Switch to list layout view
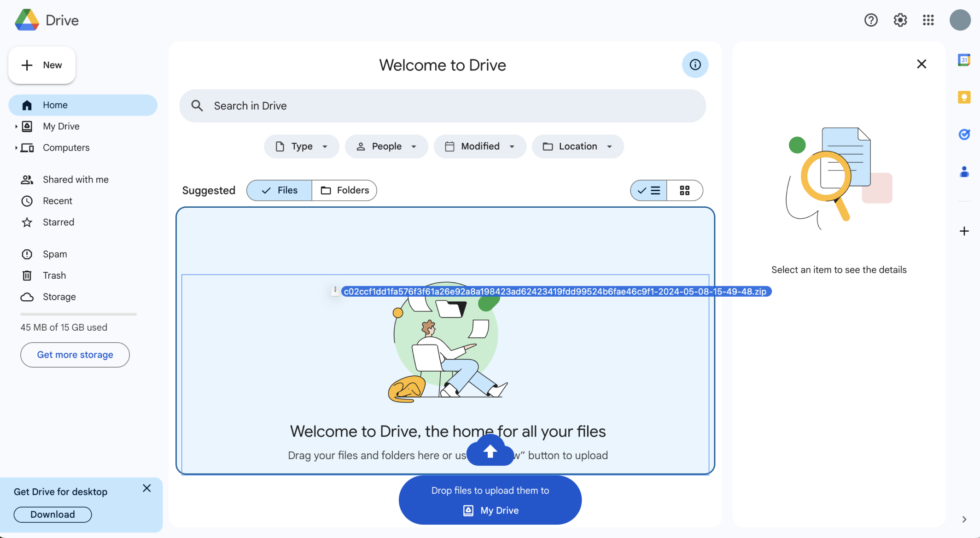980x538 pixels. [x=648, y=191]
